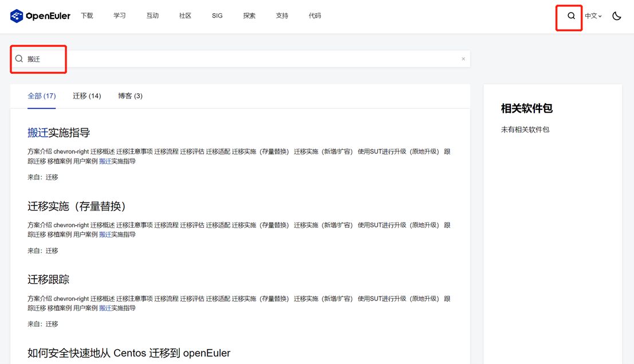The height and width of the screenshot is (364, 634).
Task: Toggle dark mode moon icon
Action: pos(616,16)
